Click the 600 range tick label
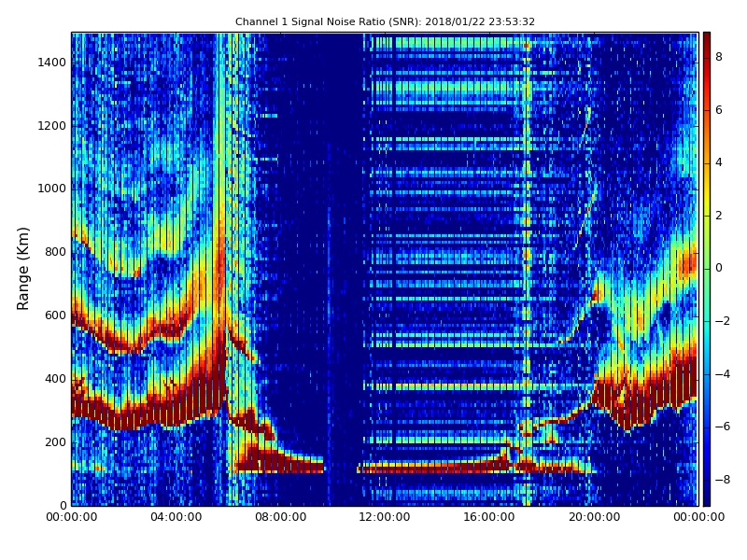Screen dimensions: 747x560 point(55,315)
